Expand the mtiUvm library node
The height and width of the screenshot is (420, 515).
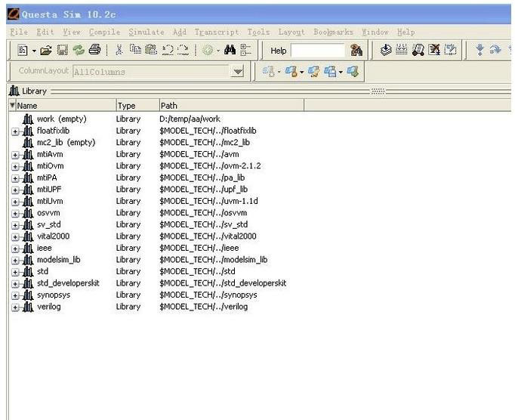[x=15, y=202]
